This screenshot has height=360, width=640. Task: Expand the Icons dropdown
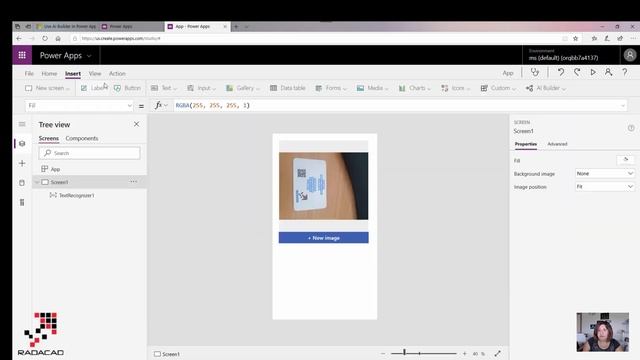(456, 88)
